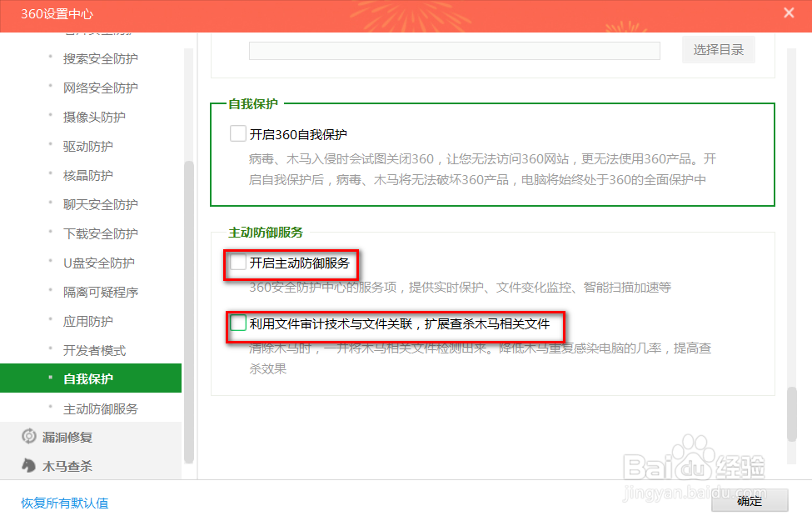
Task: Open the 漏洞修复 section icon
Action: pyautogui.click(x=29, y=437)
